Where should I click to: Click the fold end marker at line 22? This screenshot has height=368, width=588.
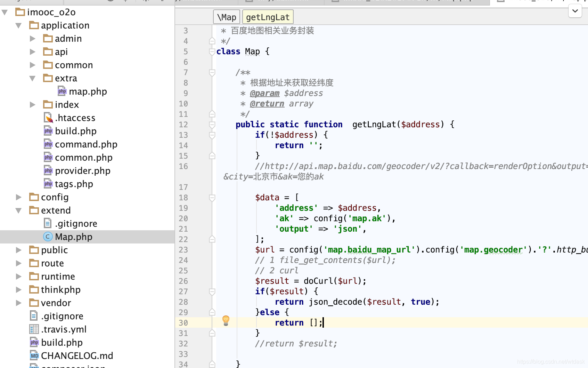pos(212,239)
